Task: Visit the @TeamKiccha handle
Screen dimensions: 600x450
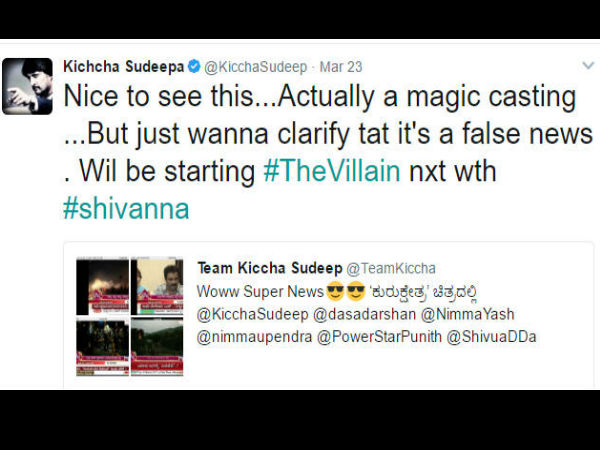Action: (391, 268)
